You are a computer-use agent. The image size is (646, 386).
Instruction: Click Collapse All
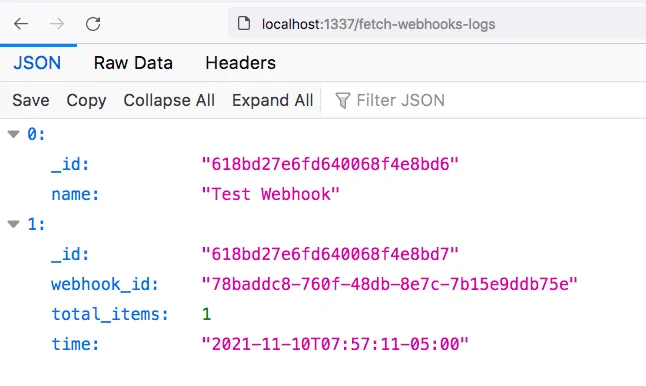[169, 101]
